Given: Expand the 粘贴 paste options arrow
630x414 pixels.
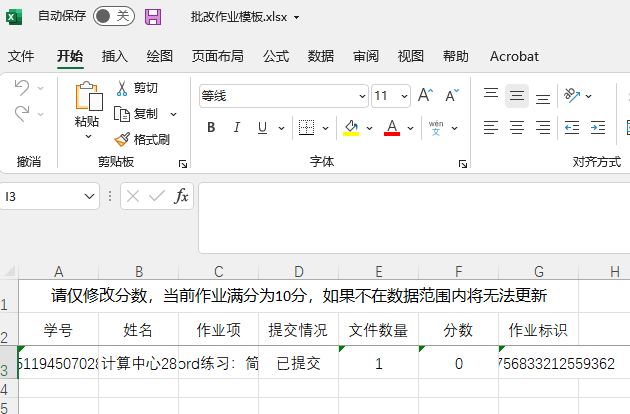Looking at the screenshot, I should click(87, 137).
